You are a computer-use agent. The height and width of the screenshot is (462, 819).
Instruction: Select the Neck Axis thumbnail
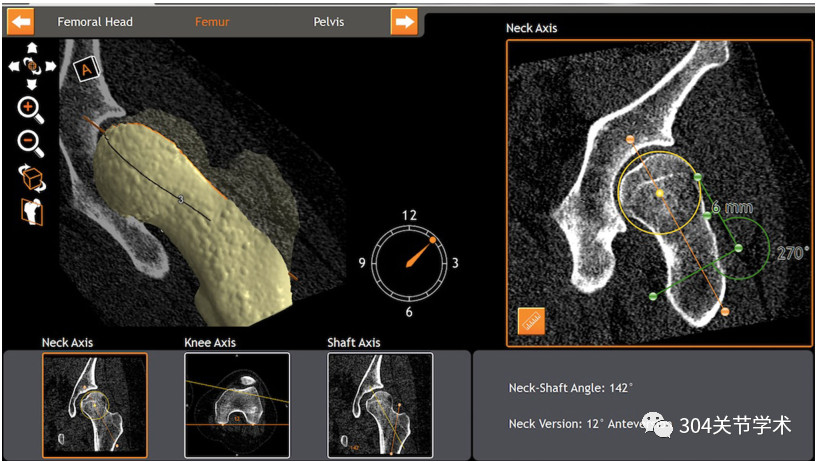tap(95, 405)
